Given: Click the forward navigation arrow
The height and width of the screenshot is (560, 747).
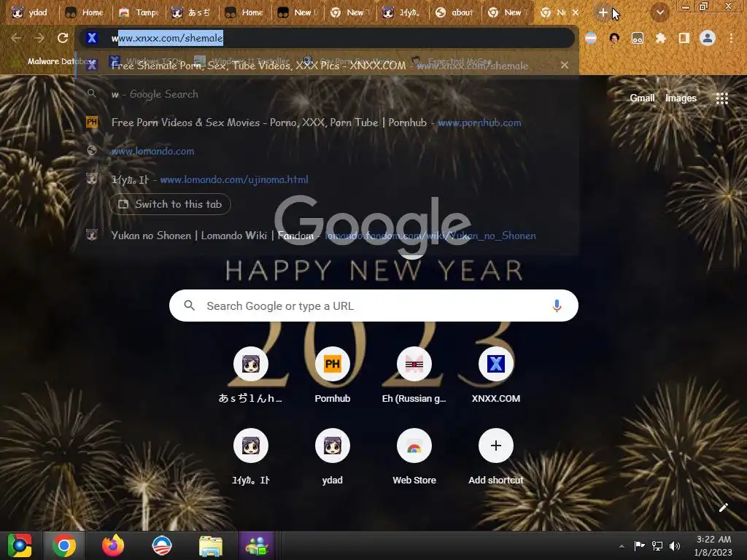Looking at the screenshot, I should click(x=39, y=38).
